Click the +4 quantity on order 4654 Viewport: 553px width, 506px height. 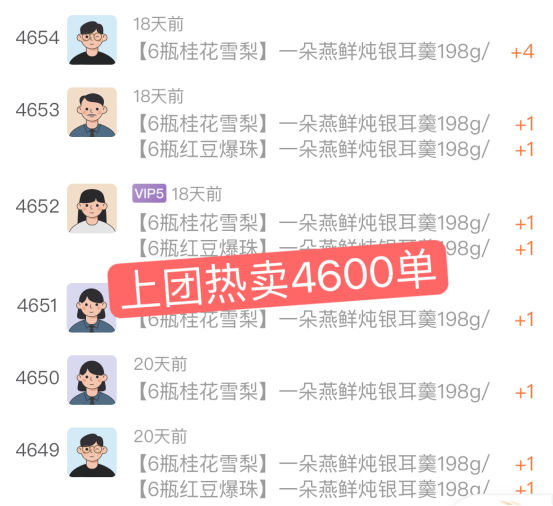[x=522, y=52]
